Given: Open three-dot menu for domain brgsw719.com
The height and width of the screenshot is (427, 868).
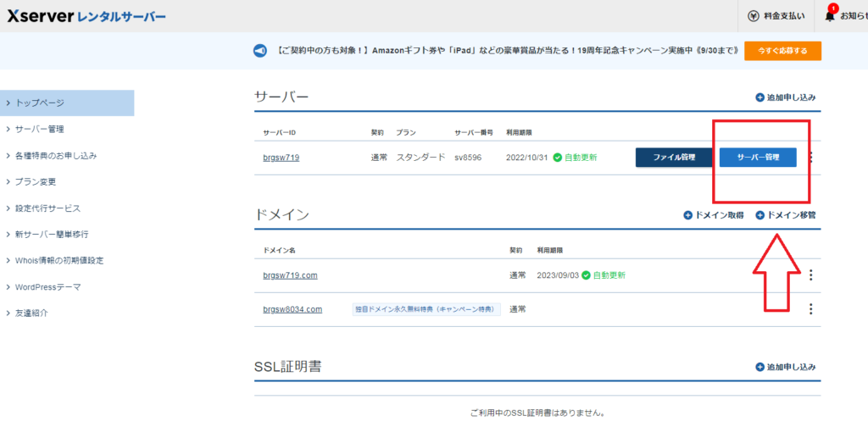Looking at the screenshot, I should (x=811, y=275).
